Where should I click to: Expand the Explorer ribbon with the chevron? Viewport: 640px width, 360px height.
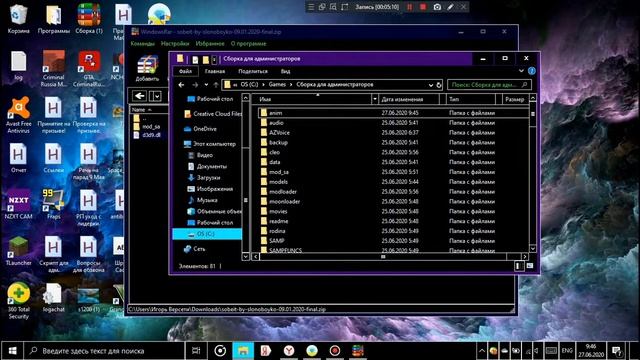coord(521,71)
